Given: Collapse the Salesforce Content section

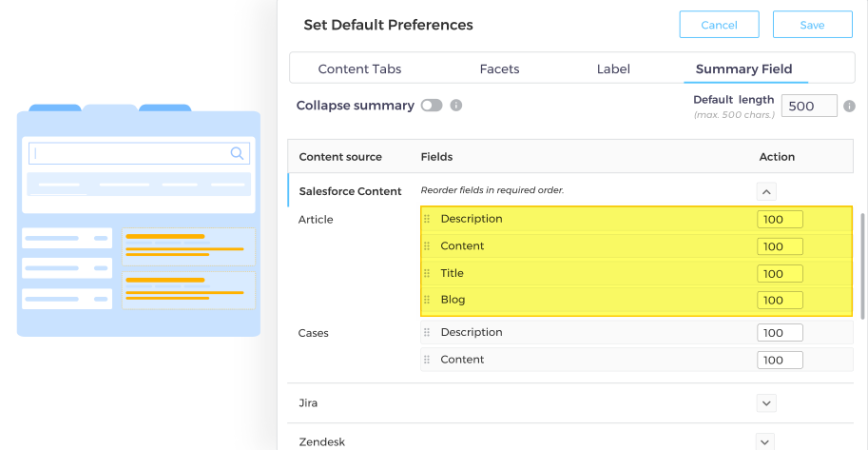Looking at the screenshot, I should pos(767,190).
